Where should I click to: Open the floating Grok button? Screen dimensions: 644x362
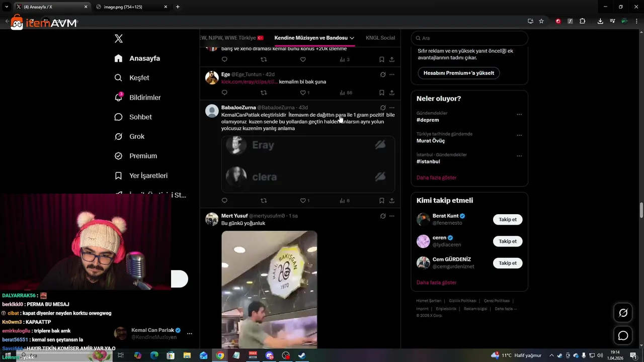pos(623,313)
